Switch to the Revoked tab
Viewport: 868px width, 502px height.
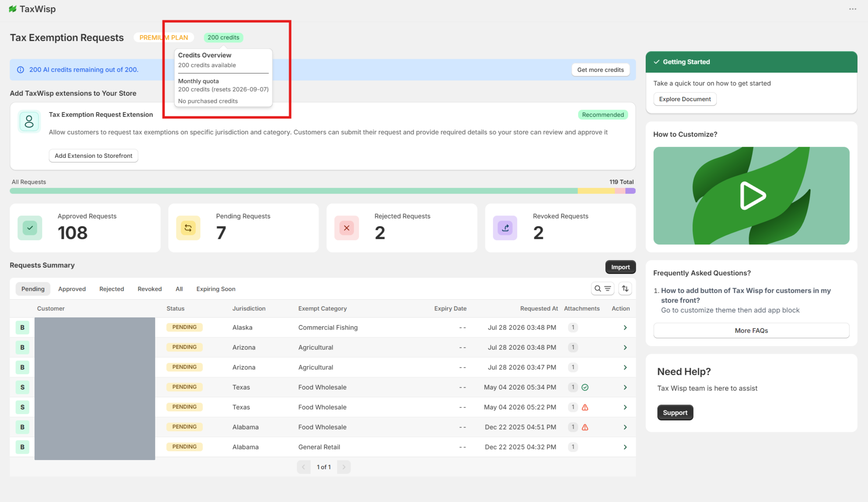(149, 289)
